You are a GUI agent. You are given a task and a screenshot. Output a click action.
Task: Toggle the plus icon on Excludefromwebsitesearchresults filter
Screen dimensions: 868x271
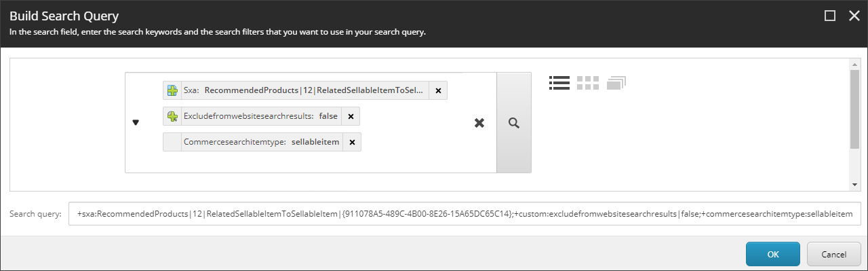coord(172,116)
